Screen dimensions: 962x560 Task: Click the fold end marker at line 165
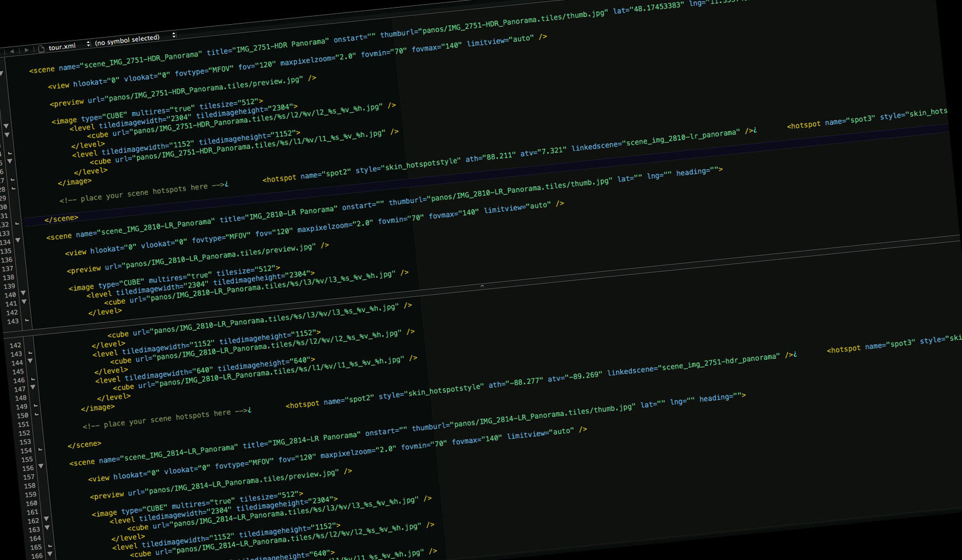click(50, 546)
